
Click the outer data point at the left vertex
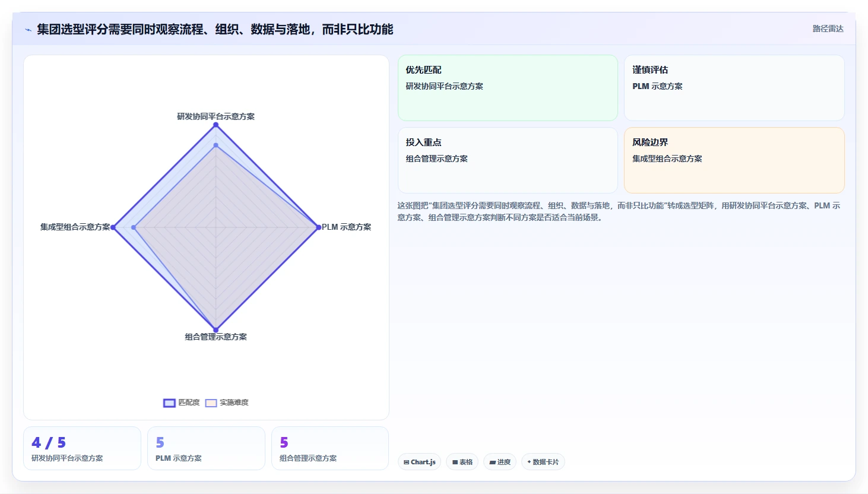[113, 227]
